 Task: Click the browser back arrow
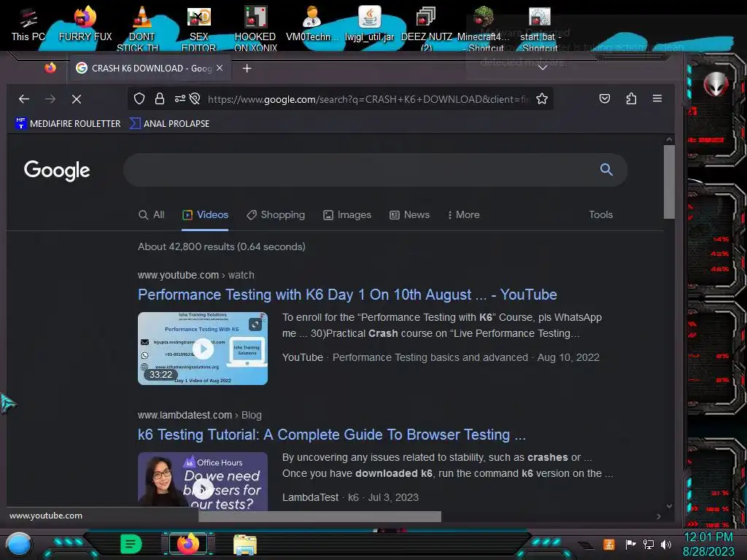24,99
